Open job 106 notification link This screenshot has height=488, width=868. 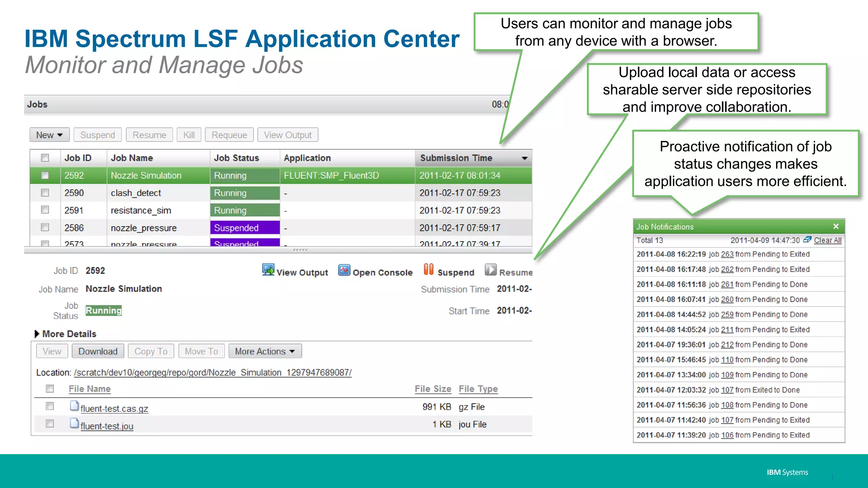727,435
